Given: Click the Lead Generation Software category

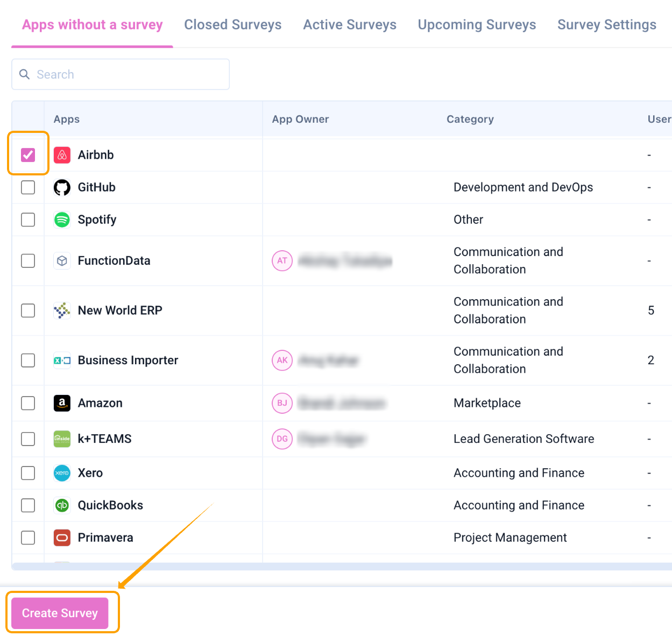Looking at the screenshot, I should (x=524, y=439).
